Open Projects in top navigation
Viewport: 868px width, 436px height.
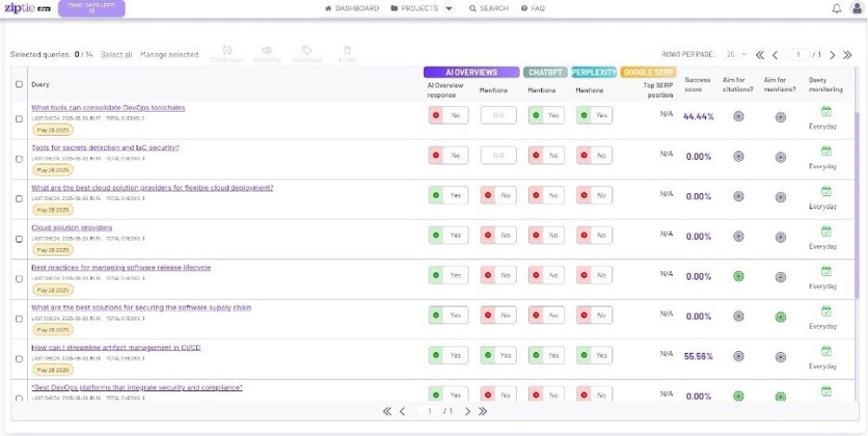(414, 8)
